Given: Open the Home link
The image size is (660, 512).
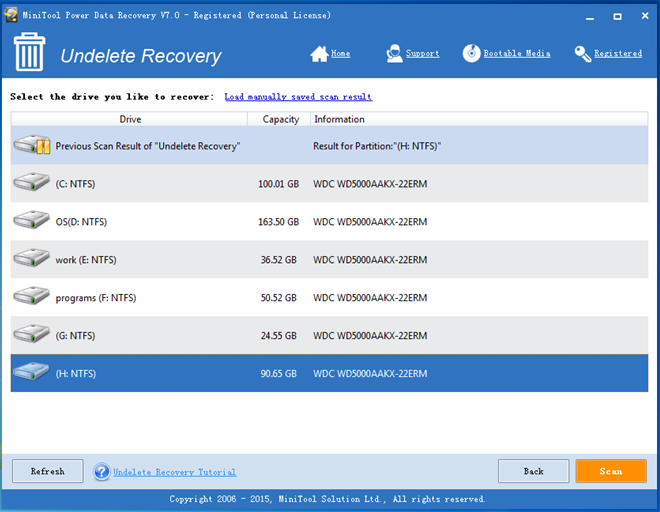Looking at the screenshot, I should (341, 53).
